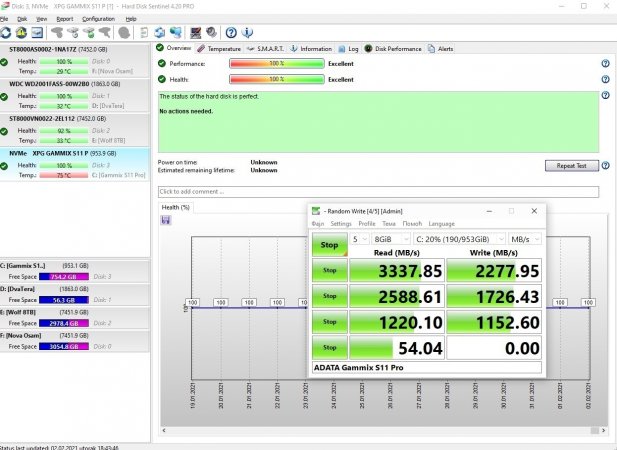Viewport: 617px width, 450px height.
Task: Click the help icon next to Repeat Test
Action: coord(606,166)
